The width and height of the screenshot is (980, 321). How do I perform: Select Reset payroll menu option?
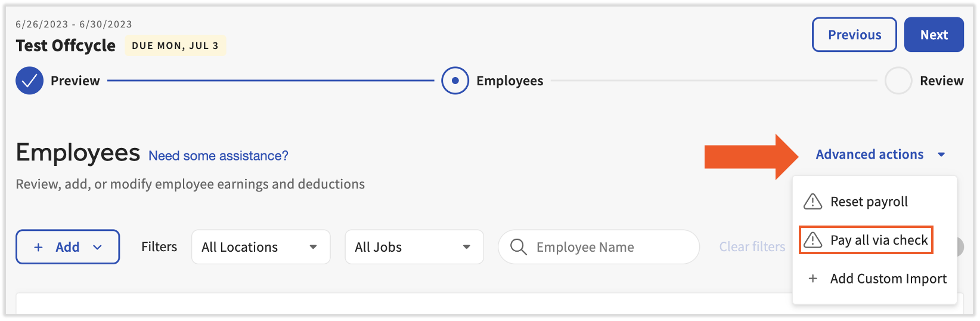[x=869, y=202]
